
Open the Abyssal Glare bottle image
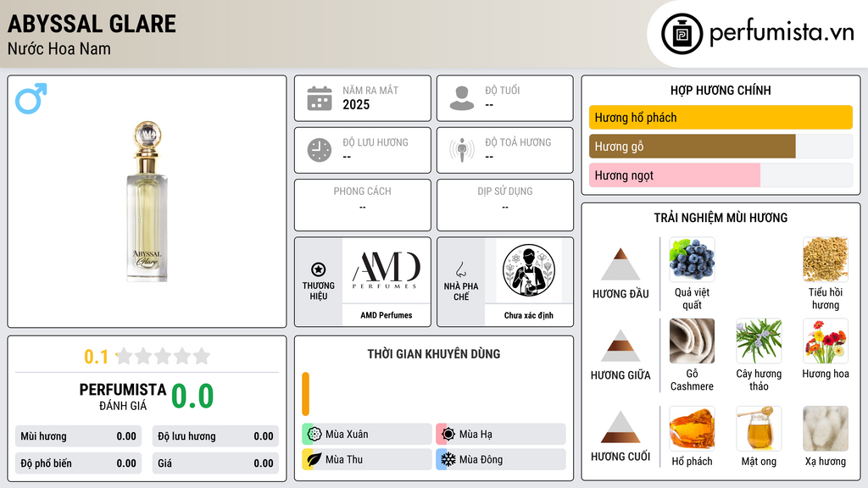click(x=147, y=202)
